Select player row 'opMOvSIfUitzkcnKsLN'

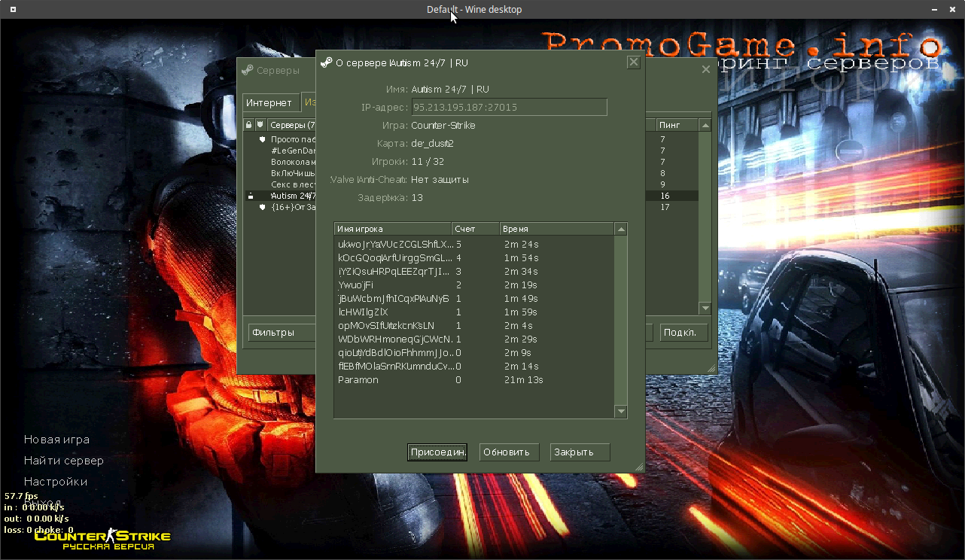click(474, 326)
